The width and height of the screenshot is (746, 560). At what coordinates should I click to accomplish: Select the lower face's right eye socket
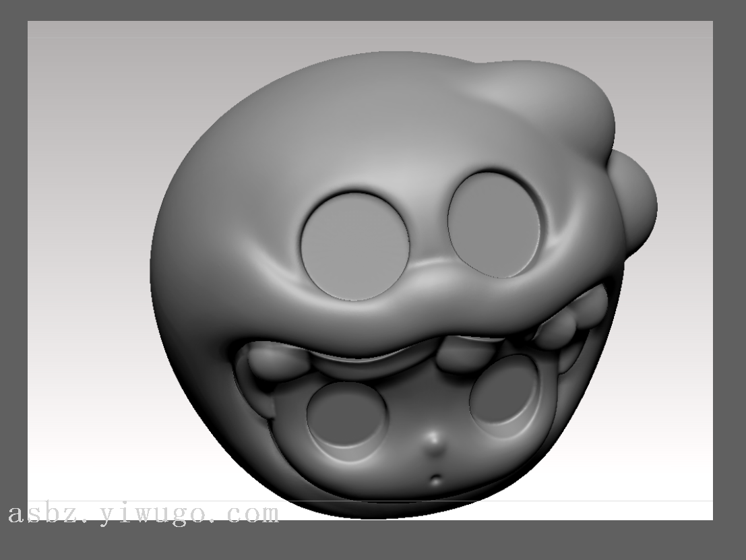[x=503, y=394]
